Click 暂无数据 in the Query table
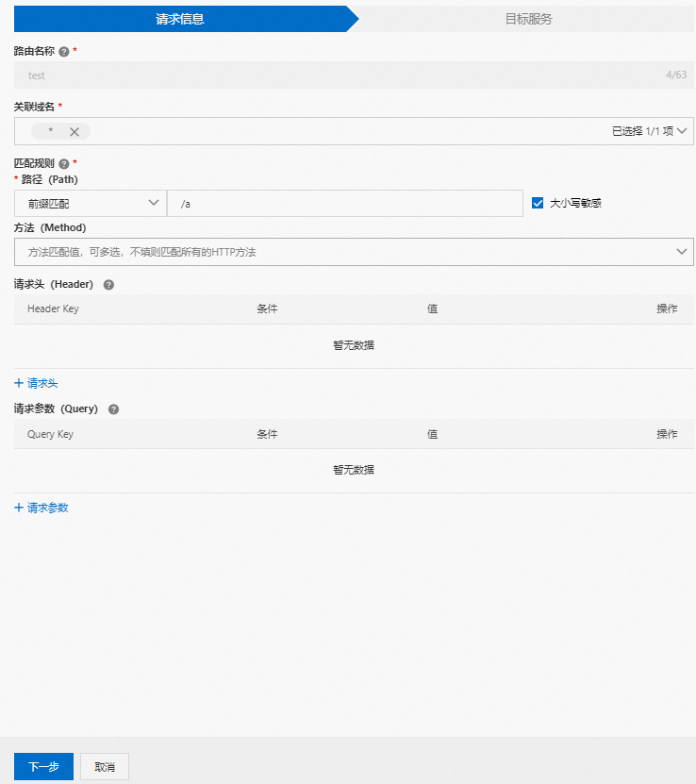696x784 pixels. point(354,470)
